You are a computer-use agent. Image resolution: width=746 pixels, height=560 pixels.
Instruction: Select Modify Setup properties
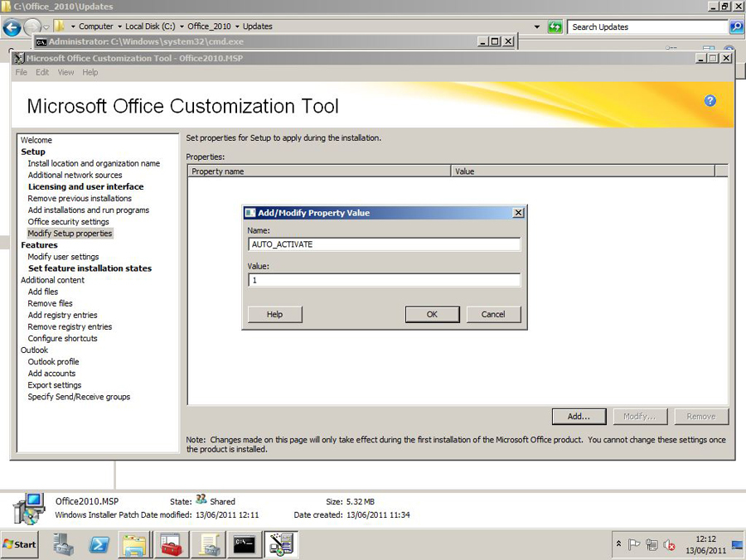click(x=70, y=234)
